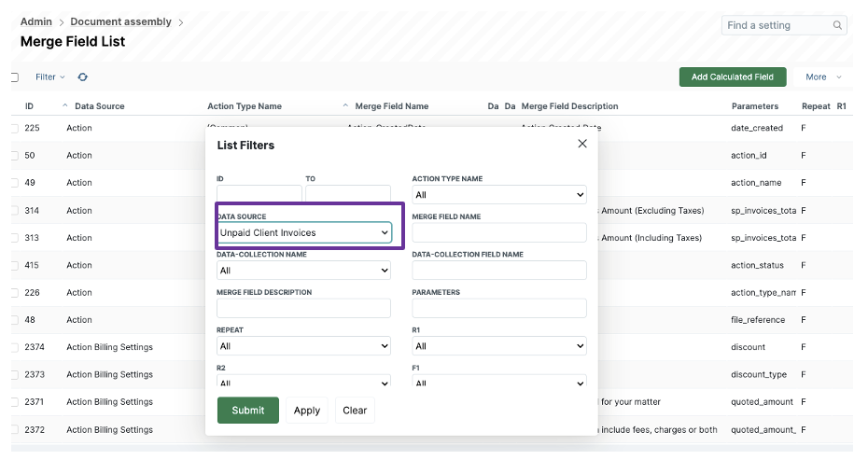
Task: Sort by Parameters column header
Action: 754,106
